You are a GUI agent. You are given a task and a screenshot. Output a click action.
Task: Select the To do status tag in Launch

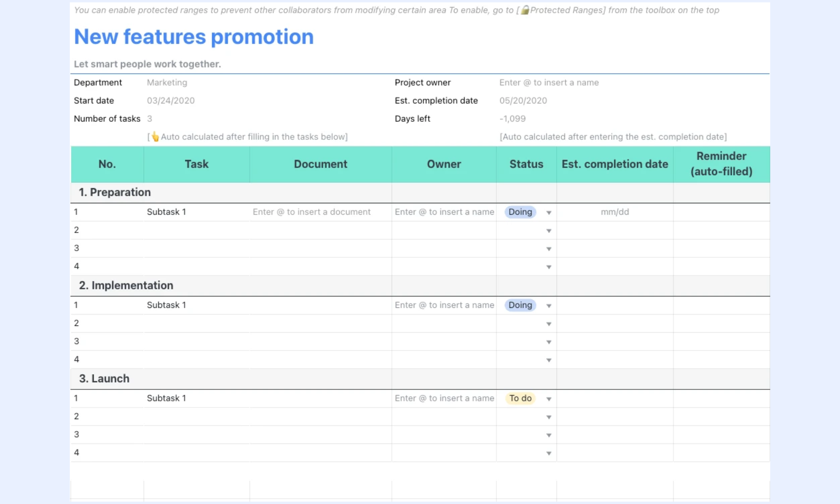coord(520,398)
